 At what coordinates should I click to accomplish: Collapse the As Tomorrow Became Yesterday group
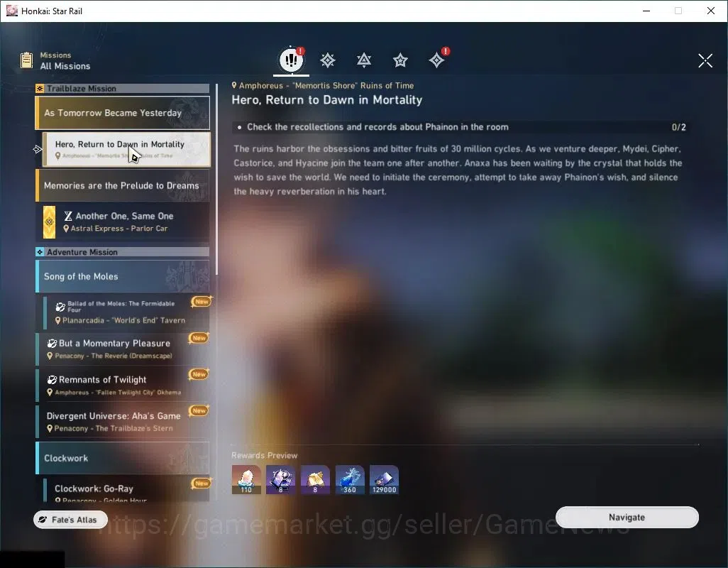[x=123, y=113]
